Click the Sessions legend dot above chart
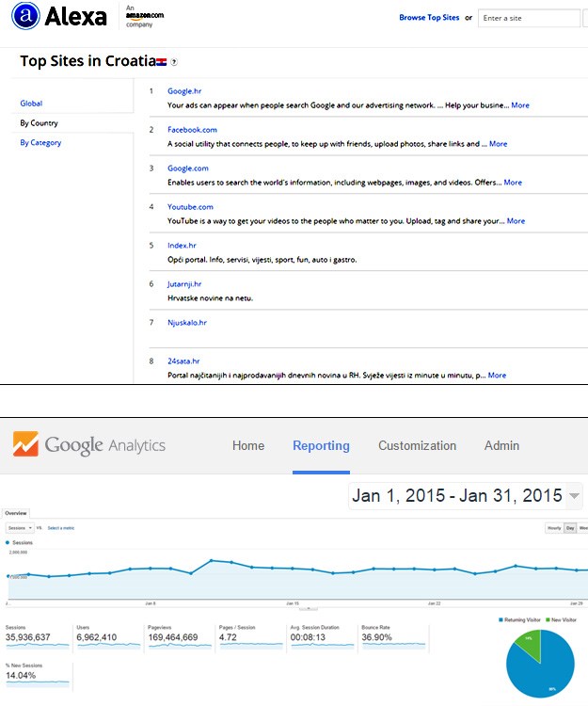The height and width of the screenshot is (706, 588). tap(8, 542)
